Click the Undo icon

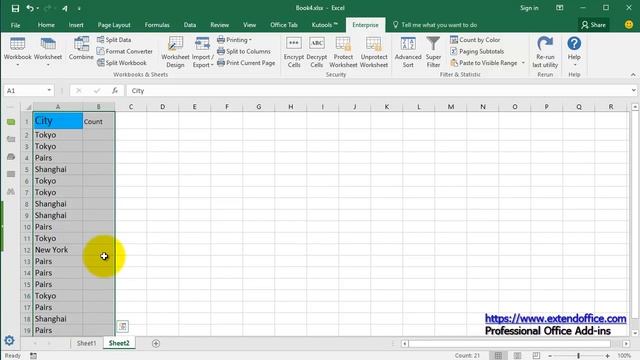point(30,8)
